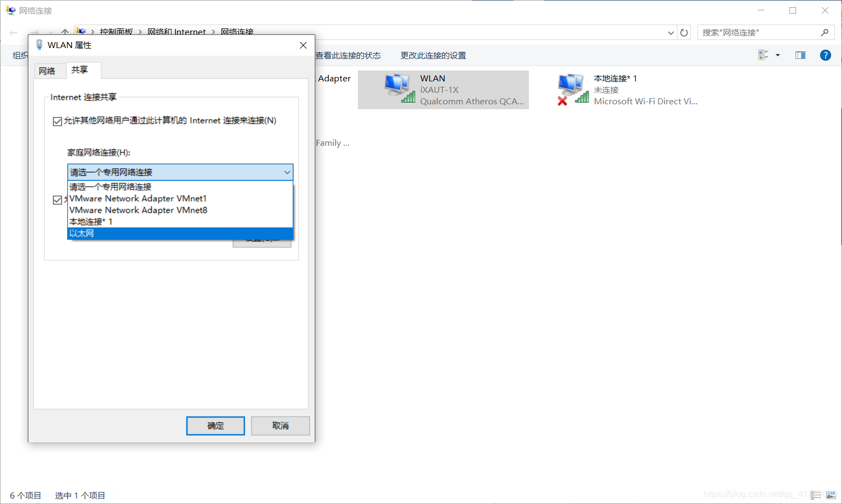
Task: Switch to the 共享 tab
Action: pos(80,70)
